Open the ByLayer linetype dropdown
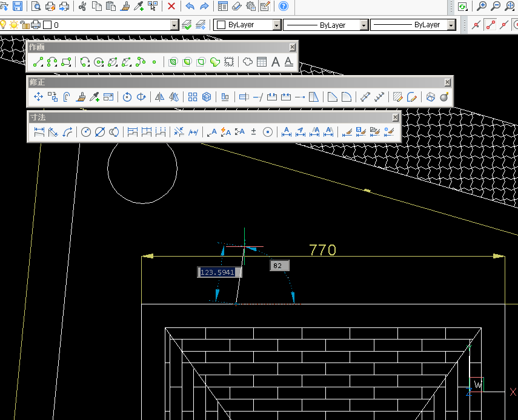518x420 pixels. 364,25
